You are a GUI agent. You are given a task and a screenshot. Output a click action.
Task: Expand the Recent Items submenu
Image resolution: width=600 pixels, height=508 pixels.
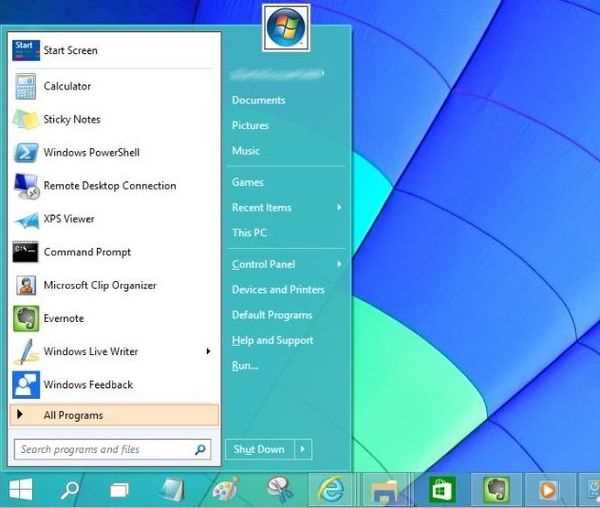click(x=339, y=208)
